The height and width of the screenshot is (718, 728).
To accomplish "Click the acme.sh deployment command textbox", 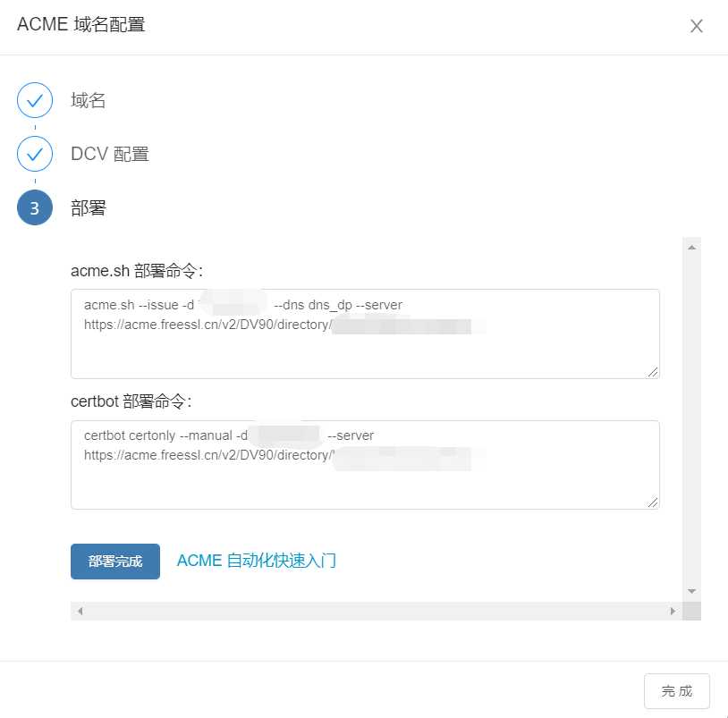I will (x=365, y=344).
